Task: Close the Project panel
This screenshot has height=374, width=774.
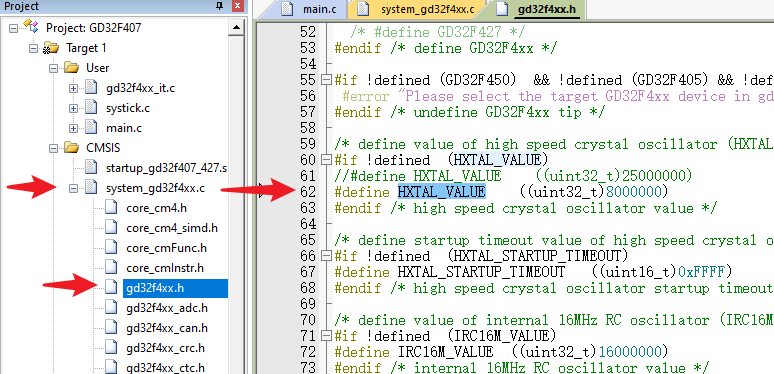Action: pyautogui.click(x=238, y=6)
